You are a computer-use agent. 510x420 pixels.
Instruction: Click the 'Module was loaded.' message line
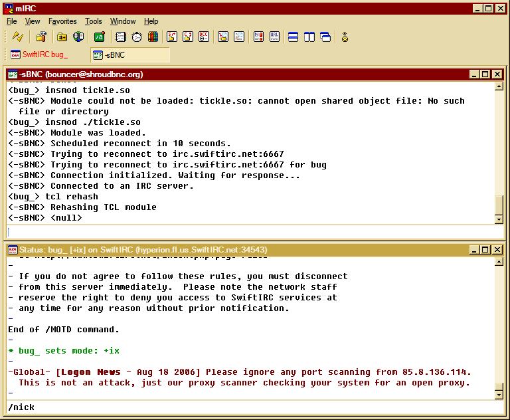click(x=77, y=133)
